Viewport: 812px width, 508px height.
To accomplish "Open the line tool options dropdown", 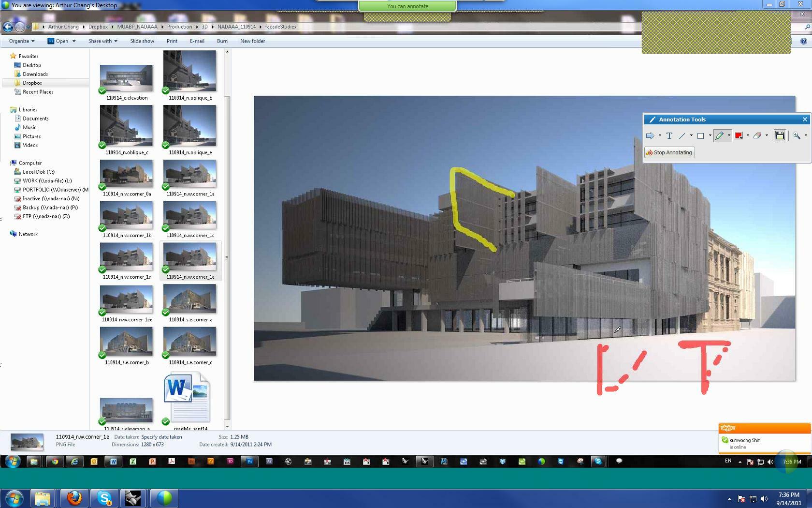I will [x=691, y=136].
